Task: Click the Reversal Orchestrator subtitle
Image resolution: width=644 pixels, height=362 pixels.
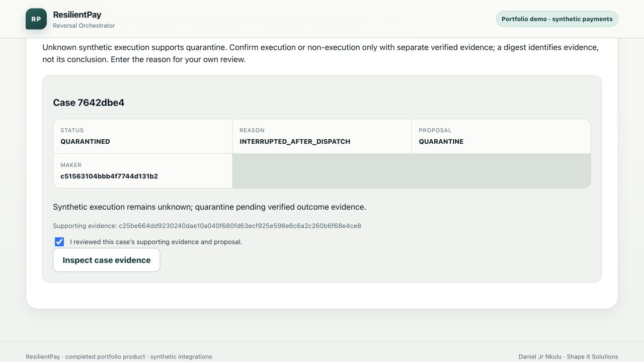Action: tap(84, 26)
